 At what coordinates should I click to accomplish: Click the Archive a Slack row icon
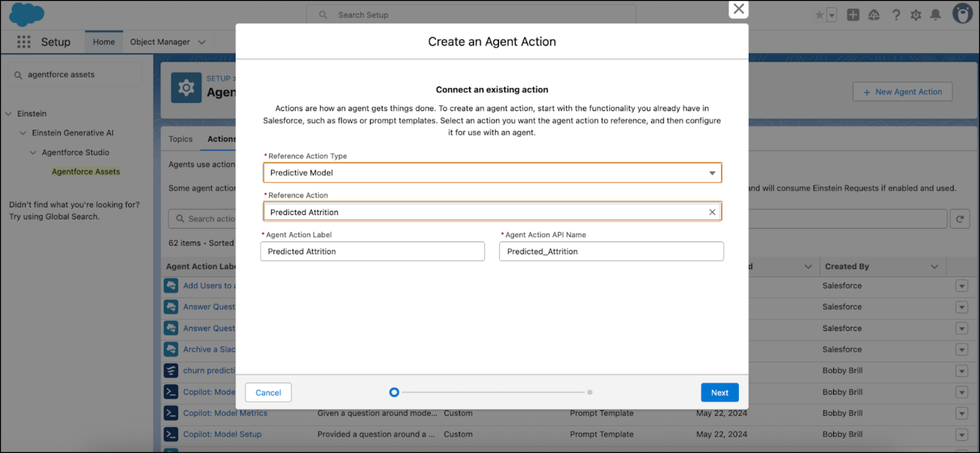click(x=171, y=349)
